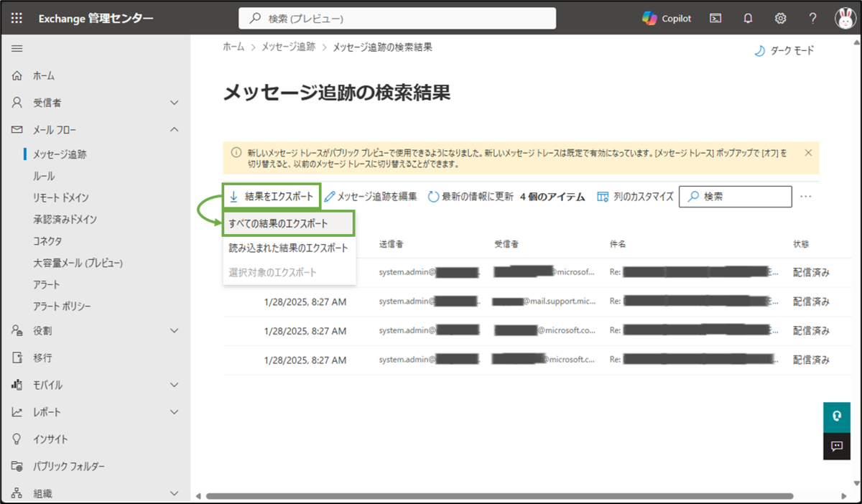The height and width of the screenshot is (504, 862).
Task: Click the 役割 icon in the sidebar
Action: pyautogui.click(x=17, y=330)
